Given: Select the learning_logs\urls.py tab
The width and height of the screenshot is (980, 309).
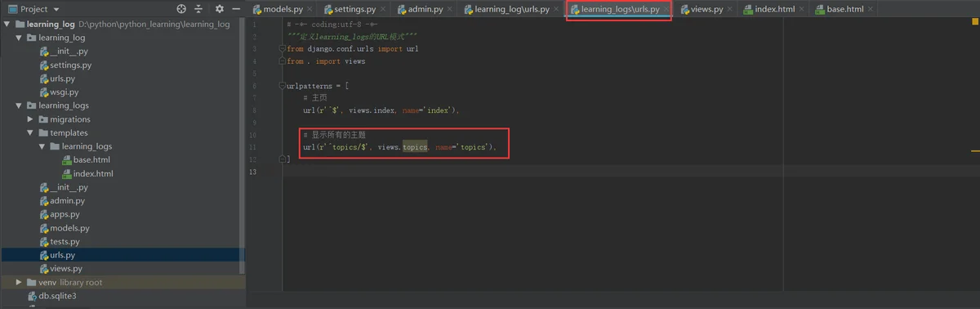Looking at the screenshot, I should (x=620, y=10).
